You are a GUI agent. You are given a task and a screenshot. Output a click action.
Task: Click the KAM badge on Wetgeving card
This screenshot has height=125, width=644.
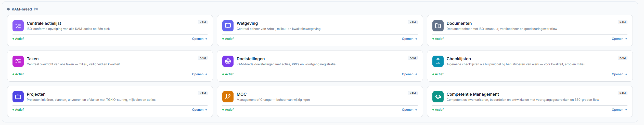(413, 22)
